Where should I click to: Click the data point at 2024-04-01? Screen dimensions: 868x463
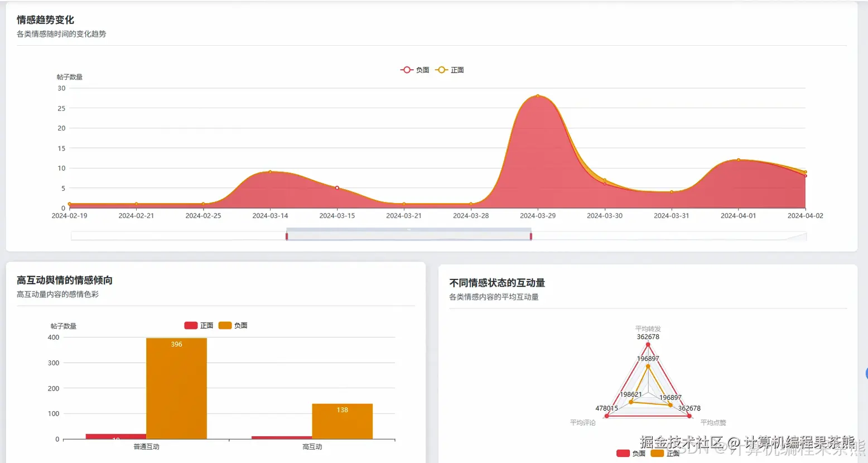(739, 160)
